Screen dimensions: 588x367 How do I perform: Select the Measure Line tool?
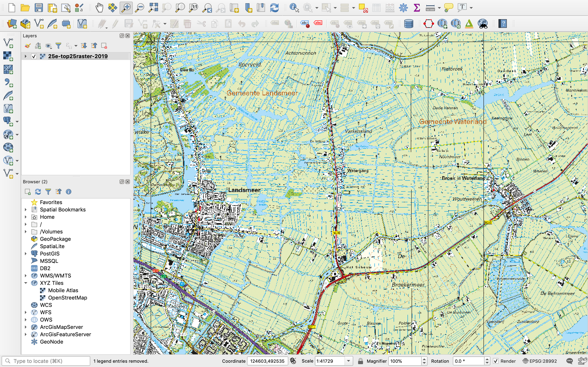(x=431, y=8)
